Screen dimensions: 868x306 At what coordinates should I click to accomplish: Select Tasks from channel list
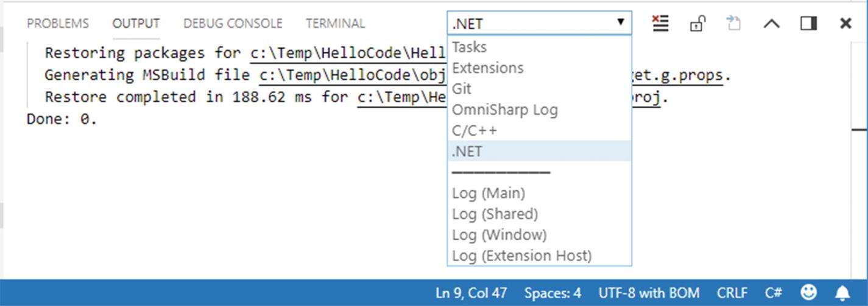[469, 47]
